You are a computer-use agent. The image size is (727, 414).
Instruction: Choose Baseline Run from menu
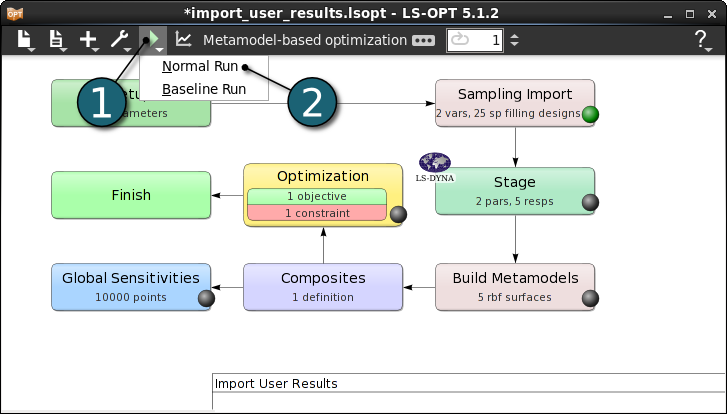coord(204,89)
